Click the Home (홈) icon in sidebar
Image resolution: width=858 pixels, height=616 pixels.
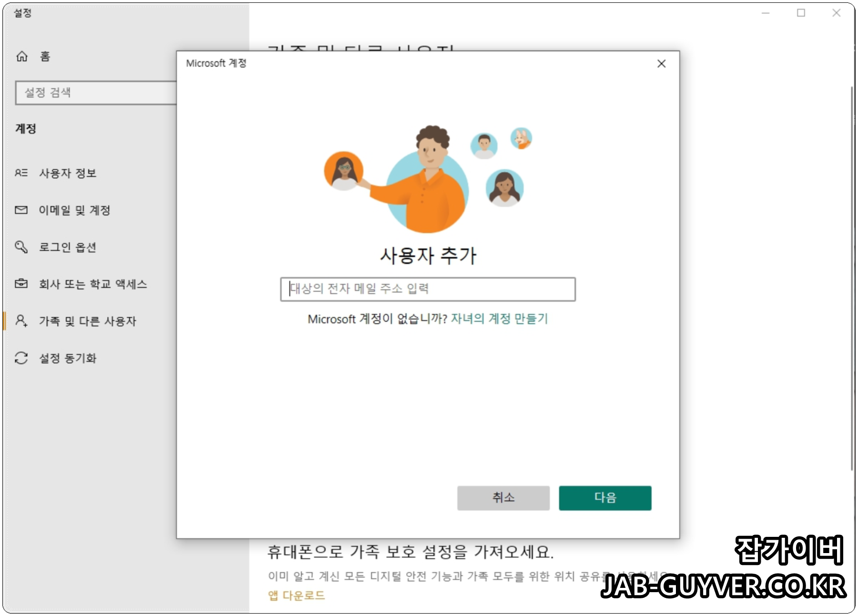(22, 56)
